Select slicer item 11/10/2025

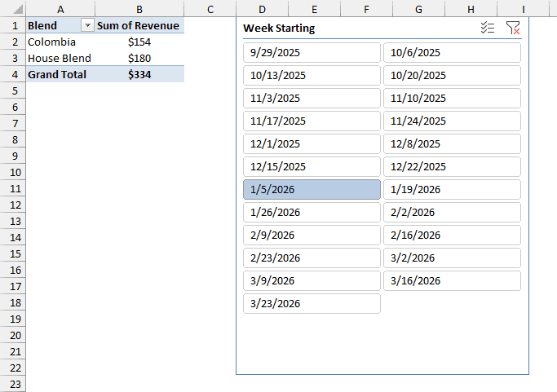(x=452, y=98)
